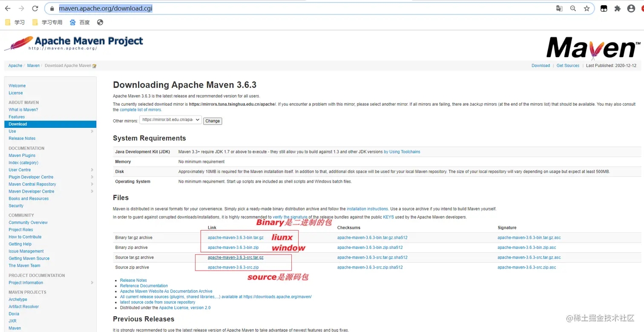Click Apache in the breadcrumb
This screenshot has height=332, width=644.
pyautogui.click(x=15, y=66)
